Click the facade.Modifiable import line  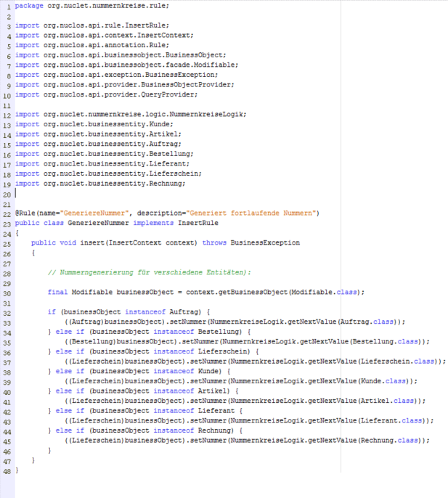126,65
